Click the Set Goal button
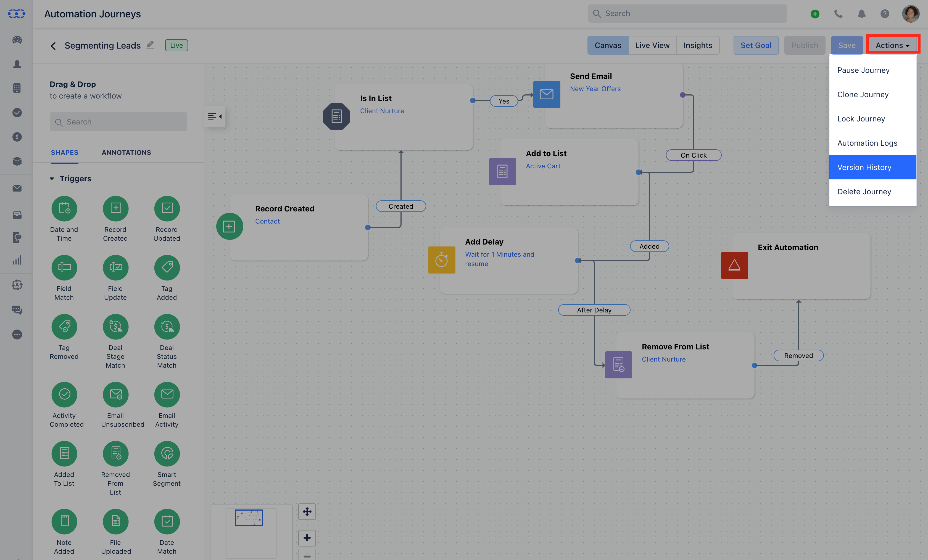The width and height of the screenshot is (928, 560). point(756,45)
